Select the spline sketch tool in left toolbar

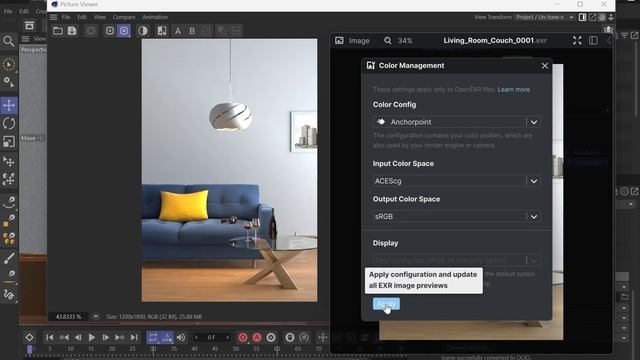click(9, 294)
